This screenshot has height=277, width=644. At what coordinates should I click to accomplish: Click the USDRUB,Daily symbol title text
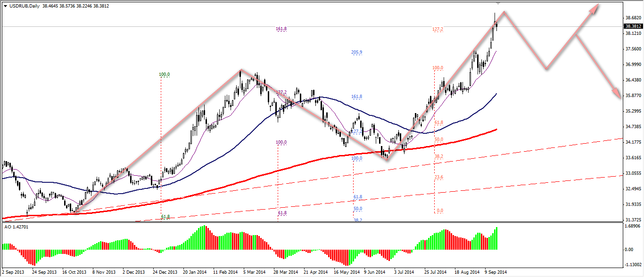click(25, 6)
